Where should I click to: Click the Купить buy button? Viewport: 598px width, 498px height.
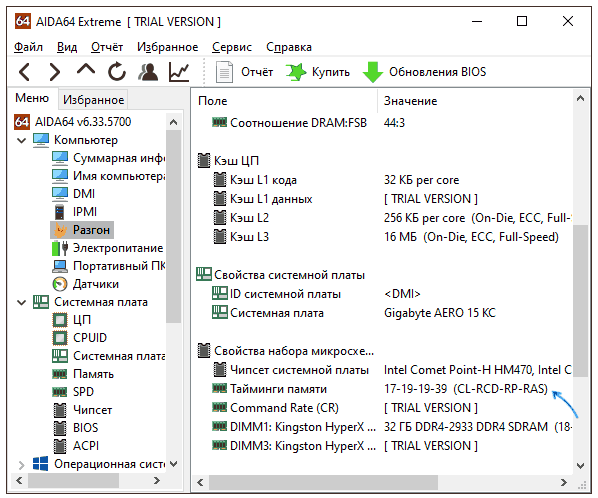[x=318, y=72]
